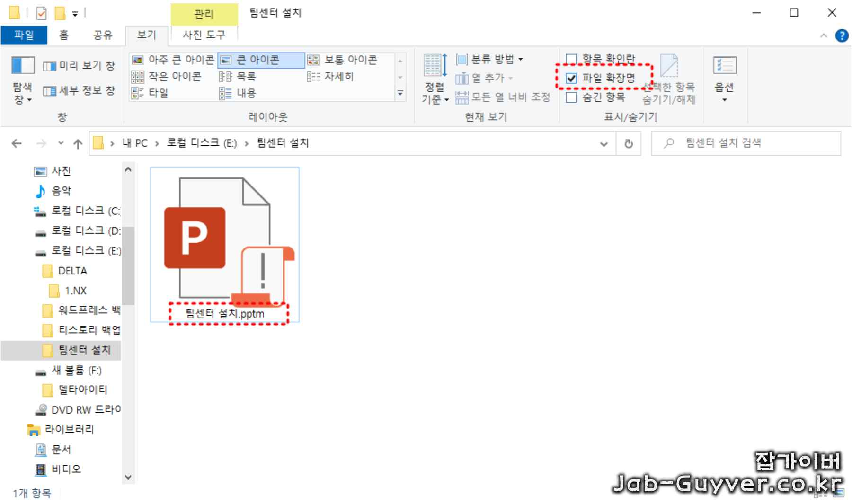
Task: Open address bar history dropdown
Action: [604, 144]
